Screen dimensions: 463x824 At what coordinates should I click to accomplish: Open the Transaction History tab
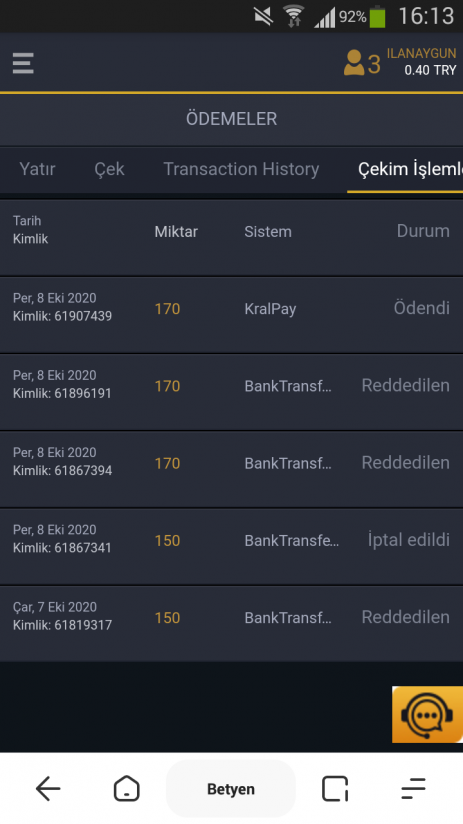pos(241,169)
